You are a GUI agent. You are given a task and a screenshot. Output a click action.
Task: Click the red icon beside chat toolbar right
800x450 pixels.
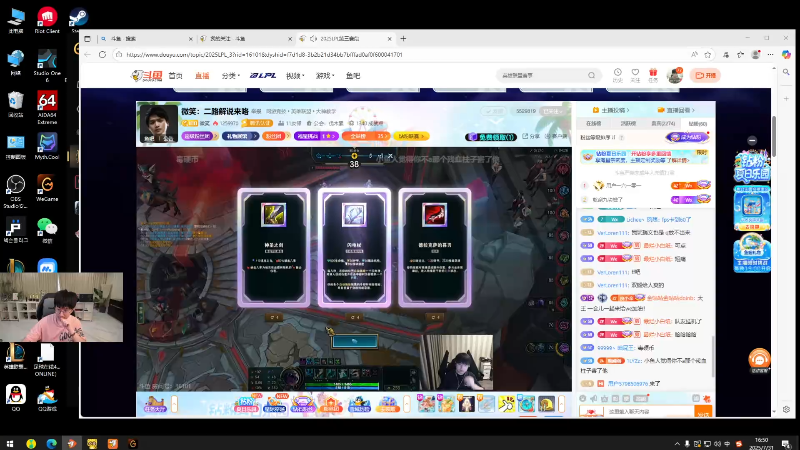coord(707,398)
